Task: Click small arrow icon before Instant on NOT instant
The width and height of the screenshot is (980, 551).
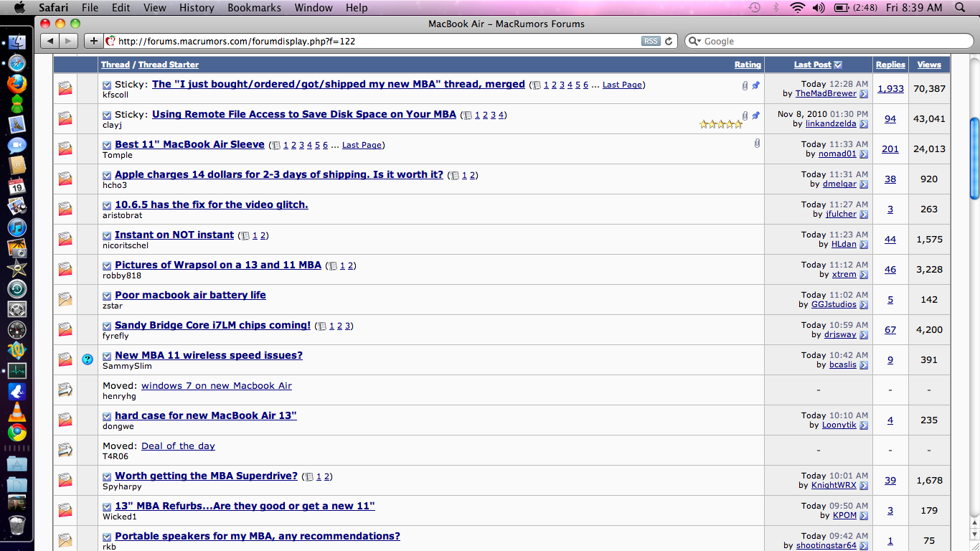Action: pos(107,235)
